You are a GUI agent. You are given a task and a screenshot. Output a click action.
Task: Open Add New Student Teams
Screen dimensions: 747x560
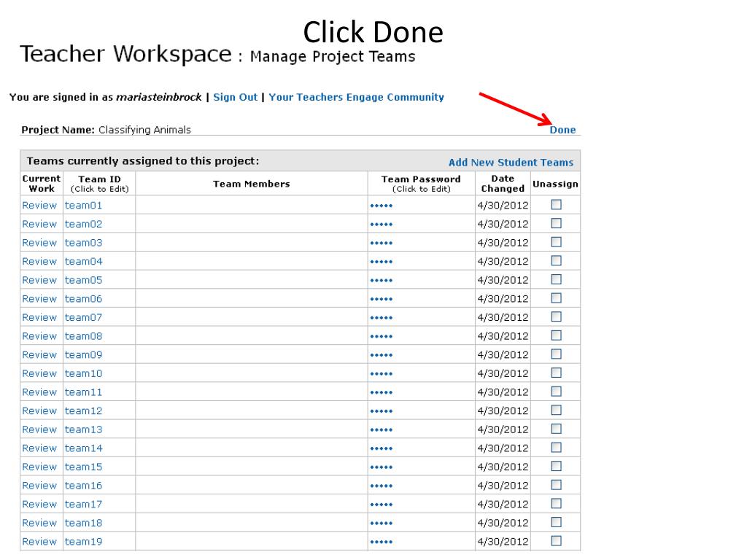[511, 163]
